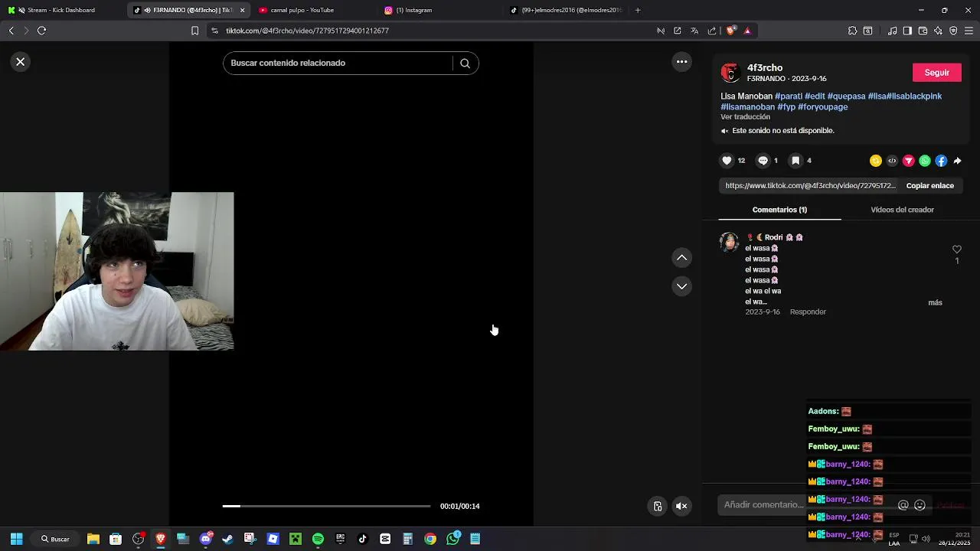Click the address bar URL

point(307,31)
